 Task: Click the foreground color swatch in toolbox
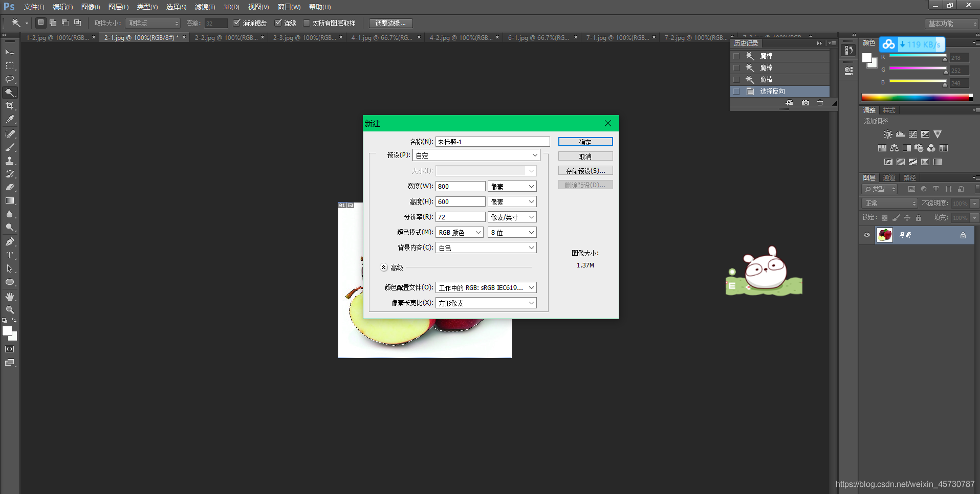pos(7,331)
